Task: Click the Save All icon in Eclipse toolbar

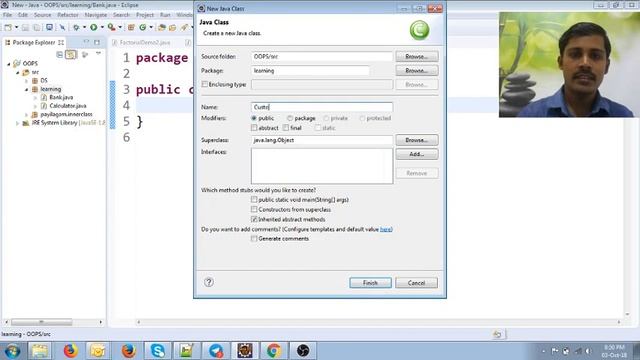Action: pos(37,27)
